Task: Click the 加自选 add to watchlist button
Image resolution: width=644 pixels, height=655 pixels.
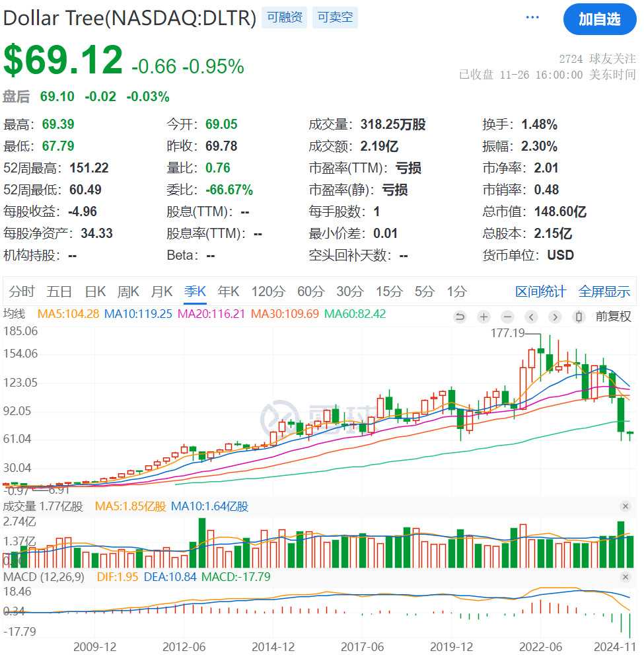Action: coord(599,19)
